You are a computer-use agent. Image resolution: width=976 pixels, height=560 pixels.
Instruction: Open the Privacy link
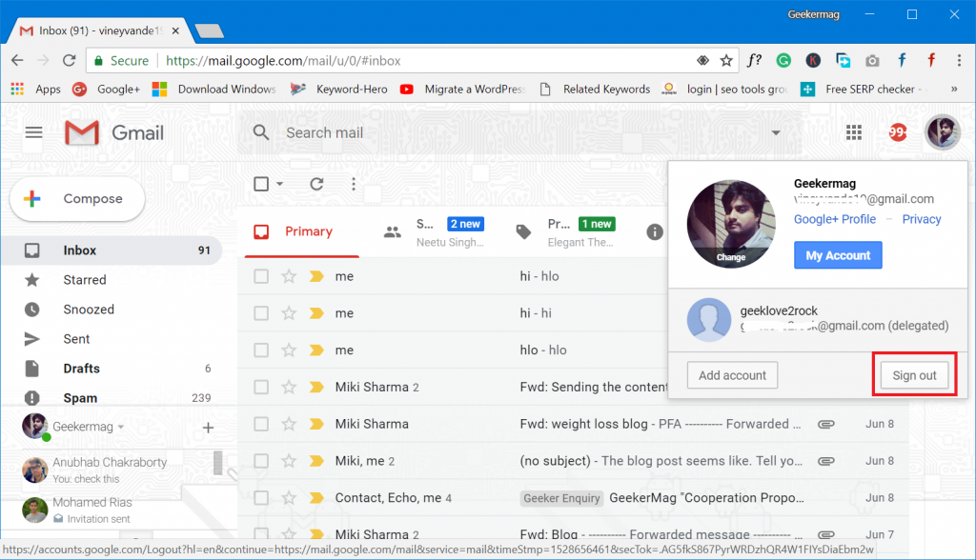(x=922, y=219)
